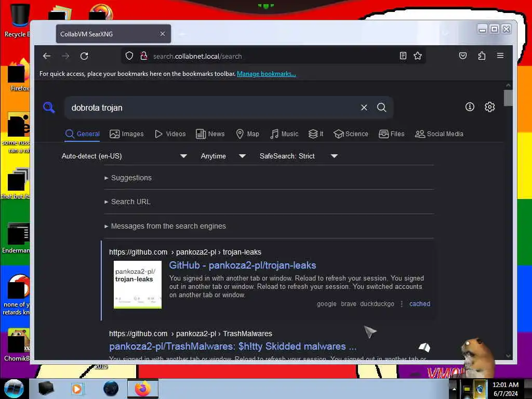
Task: Click the duckduckgo engine label on result
Action: tap(377, 304)
